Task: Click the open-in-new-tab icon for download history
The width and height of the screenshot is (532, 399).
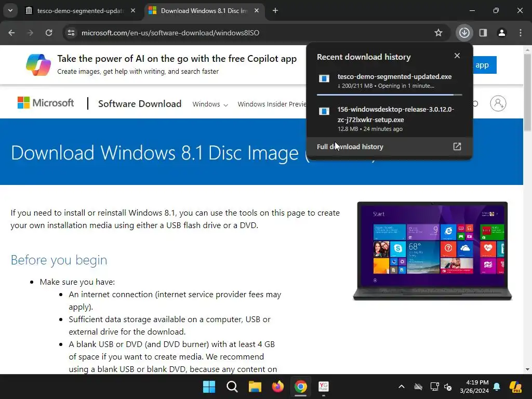Action: click(457, 146)
